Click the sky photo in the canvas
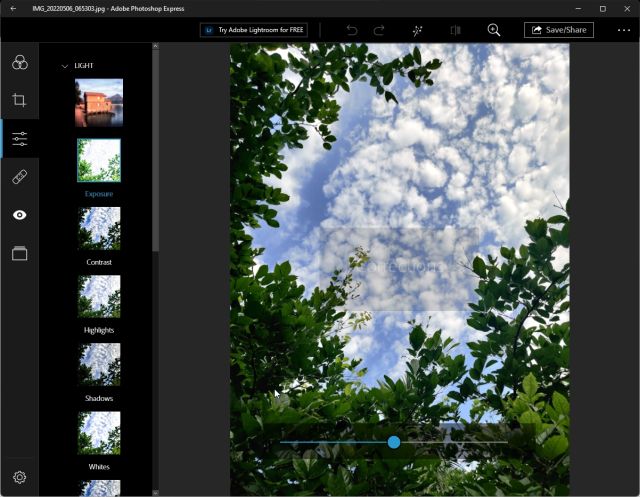Screen dimensions: 640x497 (x=400, y=269)
